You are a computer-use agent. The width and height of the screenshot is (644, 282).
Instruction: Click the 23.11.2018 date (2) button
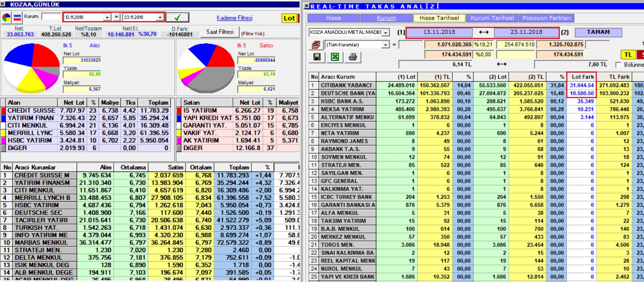pos(526,32)
